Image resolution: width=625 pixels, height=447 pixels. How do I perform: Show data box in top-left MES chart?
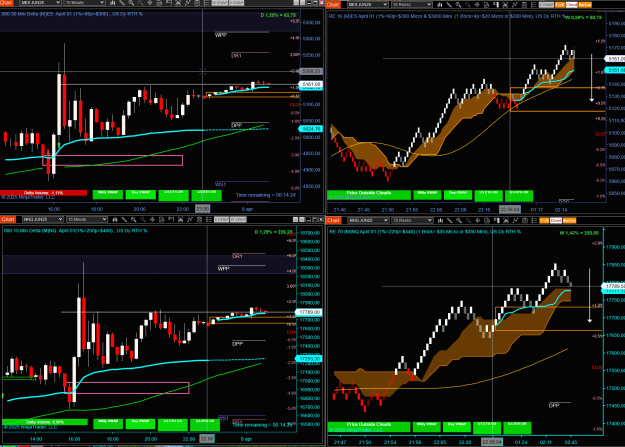[x=159, y=3]
